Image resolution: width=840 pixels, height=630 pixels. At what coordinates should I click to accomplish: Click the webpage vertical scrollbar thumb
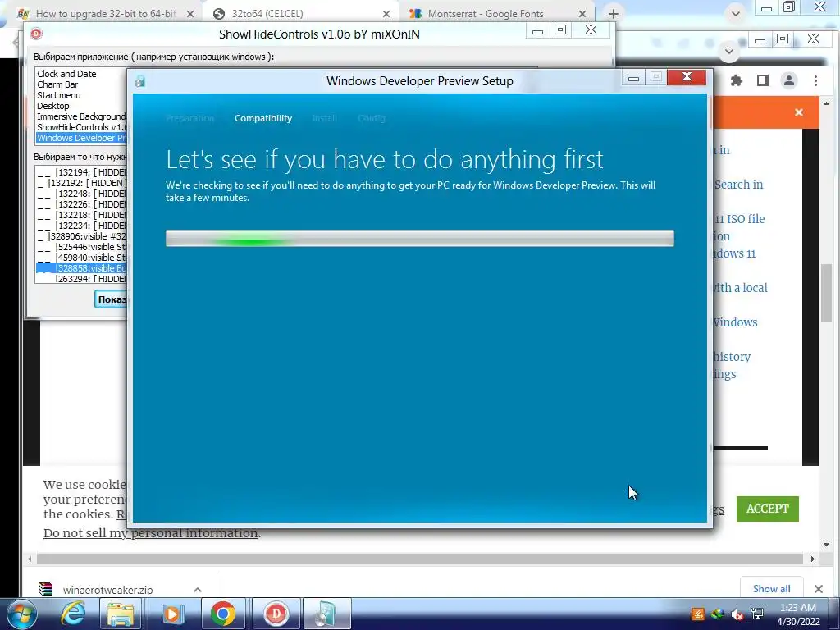click(826, 293)
